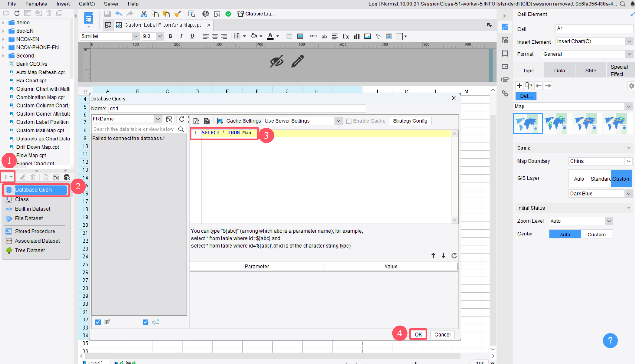Click the blue help question mark
635x364 pixels.
coord(610,340)
